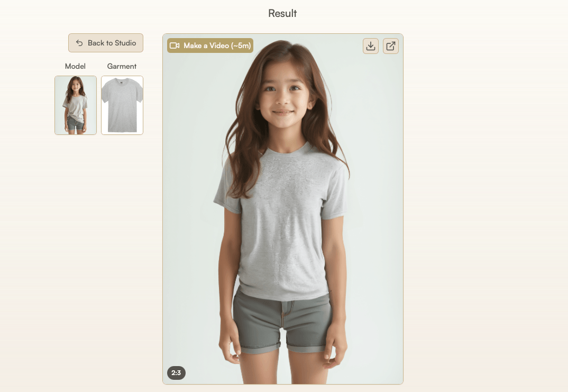Select the Garment t-shirt thumbnail
The height and width of the screenshot is (392, 568).
click(122, 105)
